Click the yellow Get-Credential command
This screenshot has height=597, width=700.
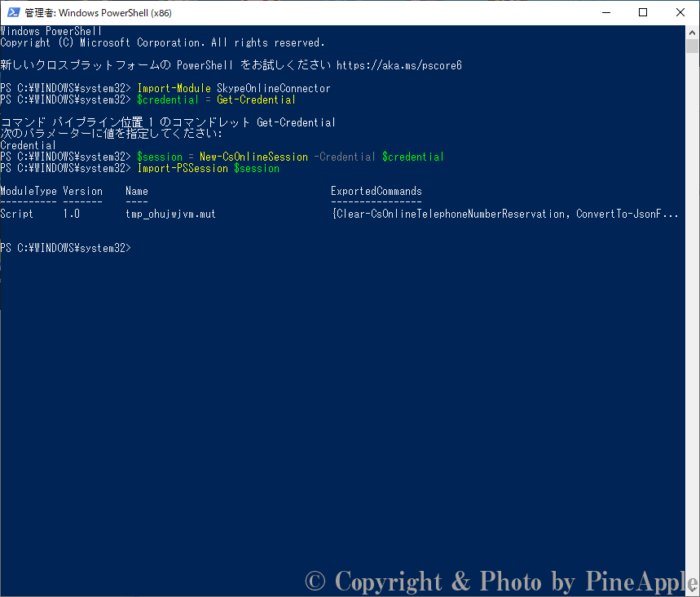pos(256,99)
